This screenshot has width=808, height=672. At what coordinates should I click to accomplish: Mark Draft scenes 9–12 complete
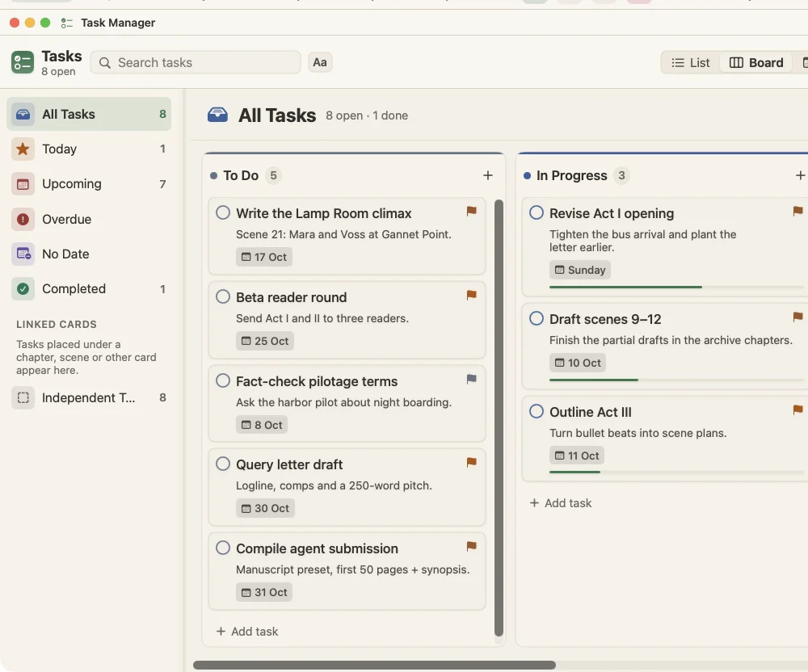(x=537, y=318)
